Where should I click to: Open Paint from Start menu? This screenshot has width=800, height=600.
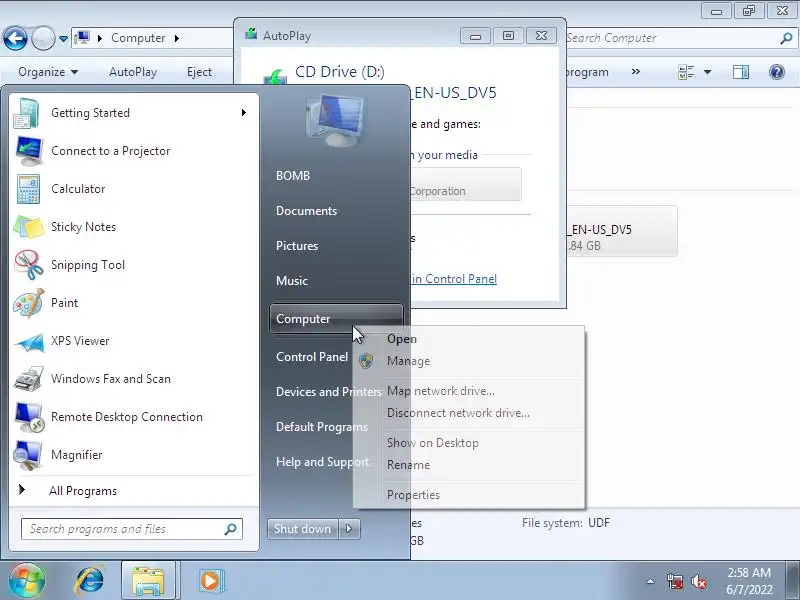pyautogui.click(x=134, y=303)
